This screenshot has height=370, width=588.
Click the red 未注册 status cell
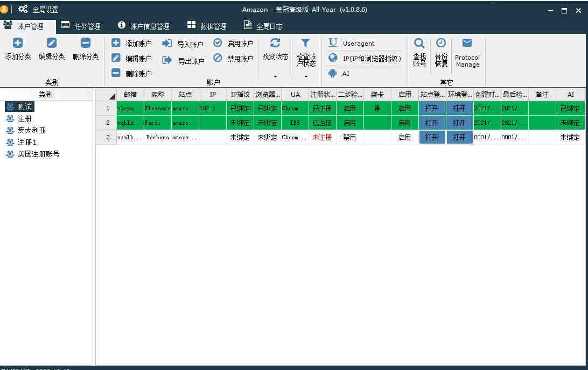[x=323, y=138]
